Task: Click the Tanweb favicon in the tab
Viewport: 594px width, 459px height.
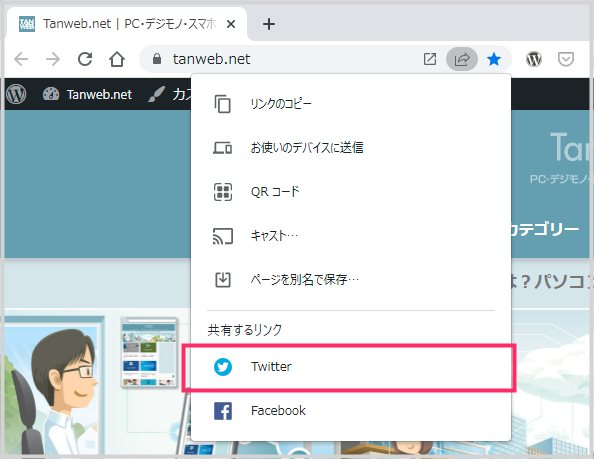Action: coord(27,24)
